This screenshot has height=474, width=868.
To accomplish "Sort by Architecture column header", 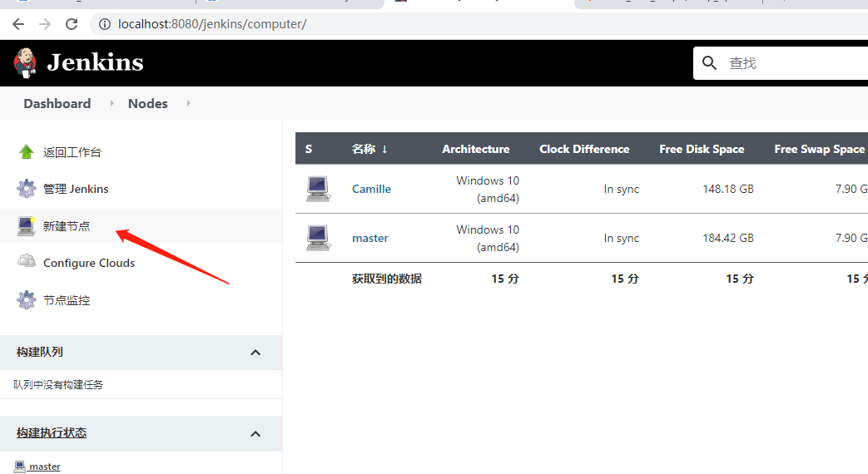I will [x=475, y=149].
